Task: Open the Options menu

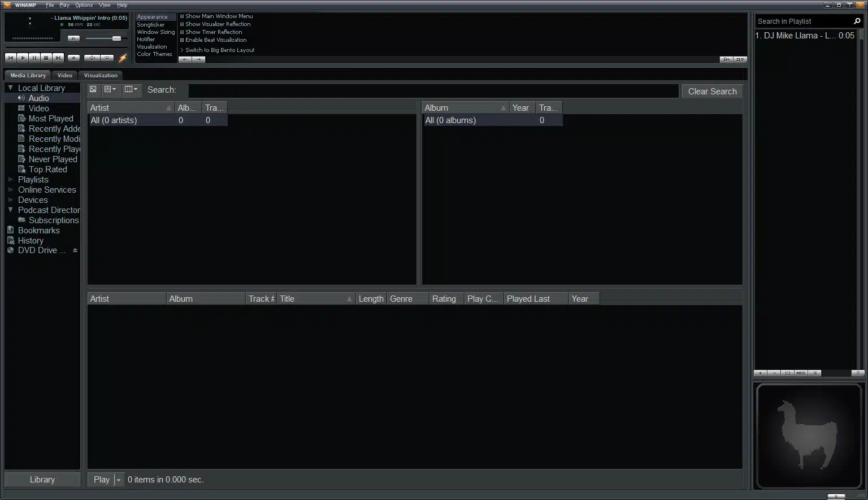Action: (x=84, y=5)
